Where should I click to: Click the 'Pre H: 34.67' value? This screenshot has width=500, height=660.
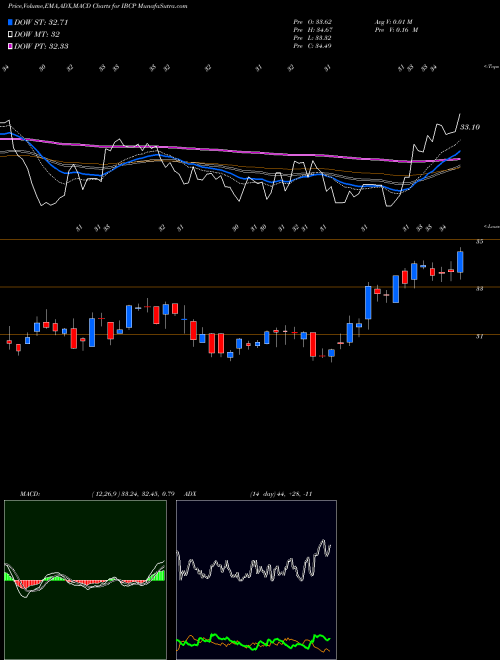pyautogui.click(x=313, y=30)
